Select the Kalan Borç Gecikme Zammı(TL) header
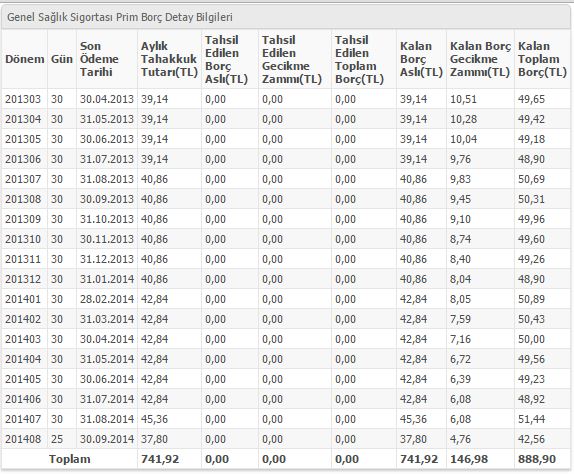574x474 pixels. click(x=480, y=59)
